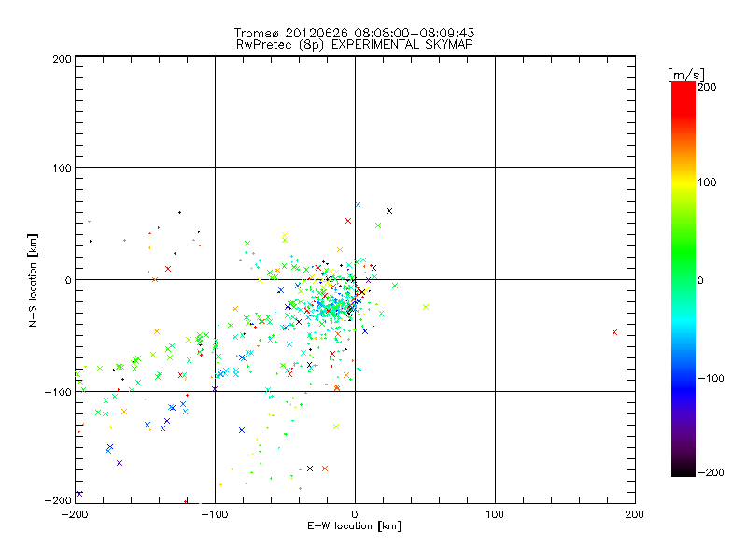This screenshot has height=560, width=747.
Task: Click the title line "Tromsø 20120626 08:08:00-08:09:43"
Action: pyautogui.click(x=354, y=33)
